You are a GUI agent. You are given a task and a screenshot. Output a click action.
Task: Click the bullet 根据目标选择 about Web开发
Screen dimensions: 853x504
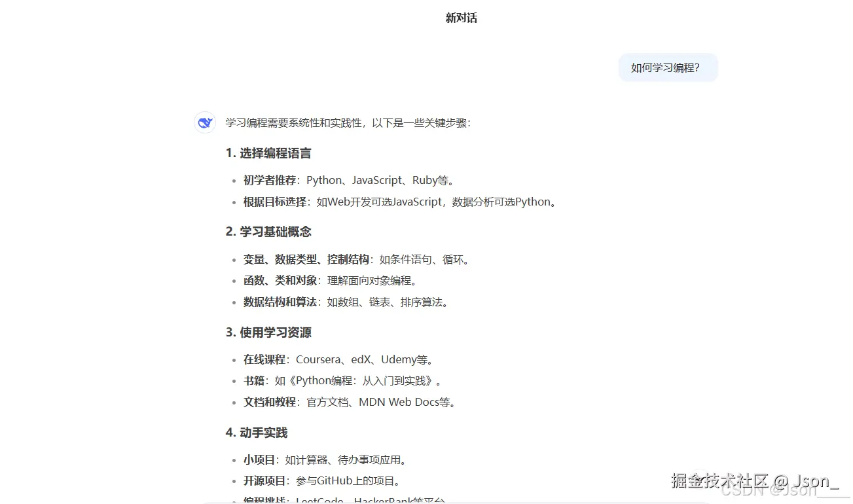(x=401, y=202)
